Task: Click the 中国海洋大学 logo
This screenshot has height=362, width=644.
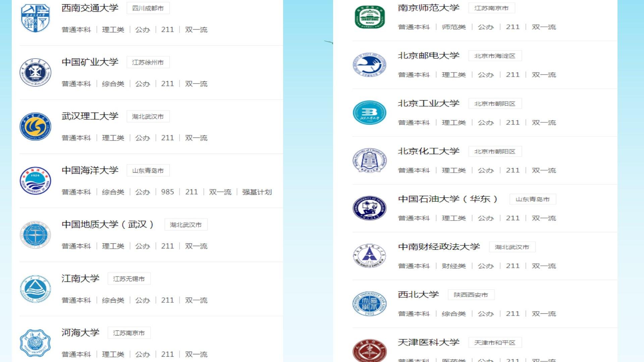Action: [35, 181]
